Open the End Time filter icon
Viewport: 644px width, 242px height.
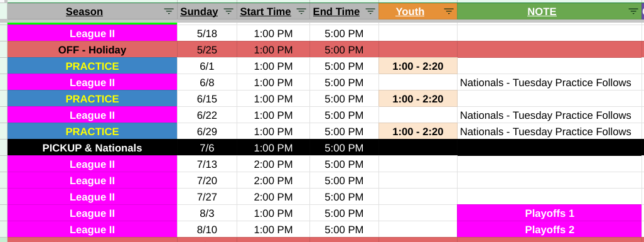pyautogui.click(x=370, y=11)
